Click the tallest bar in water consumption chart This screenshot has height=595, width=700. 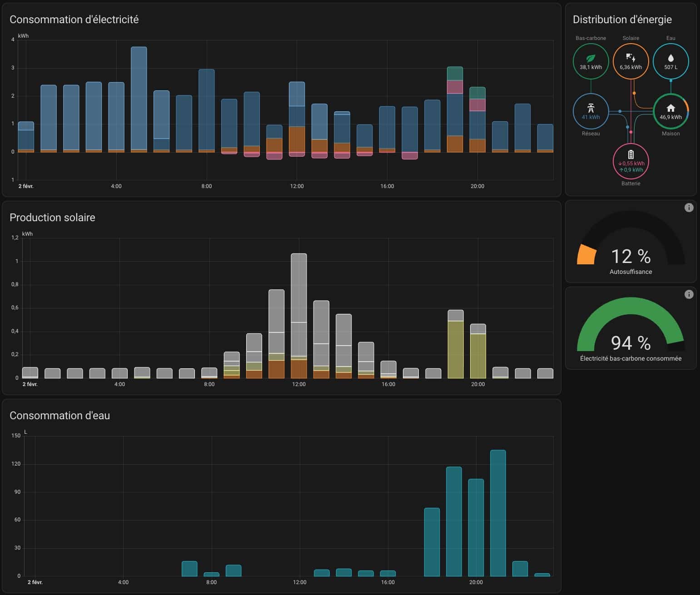[498, 512]
